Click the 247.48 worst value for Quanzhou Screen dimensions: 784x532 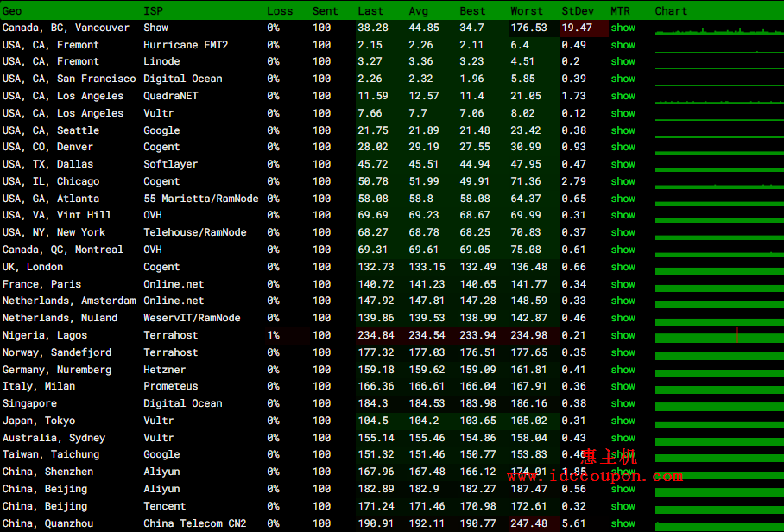[x=528, y=523]
